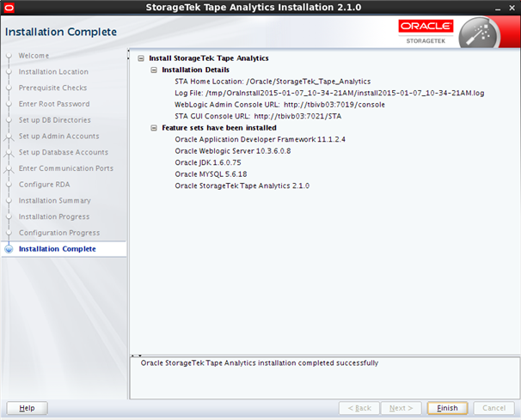
Task: Select the Enter Communication Ports step
Action: point(66,168)
